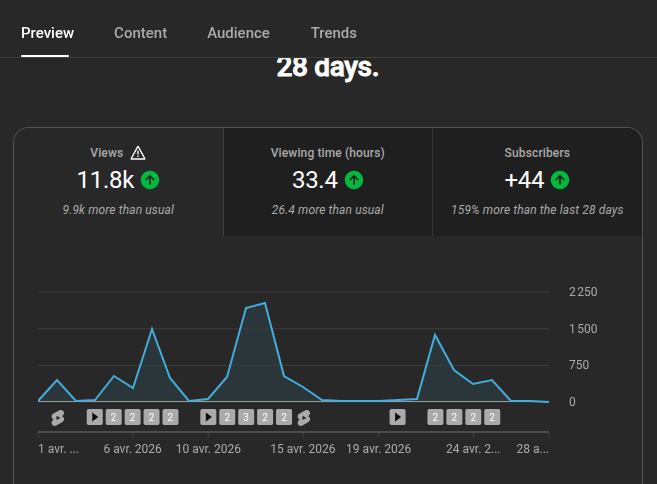
Task: Click the 33.4 viewing hours value
Action: 315,180
